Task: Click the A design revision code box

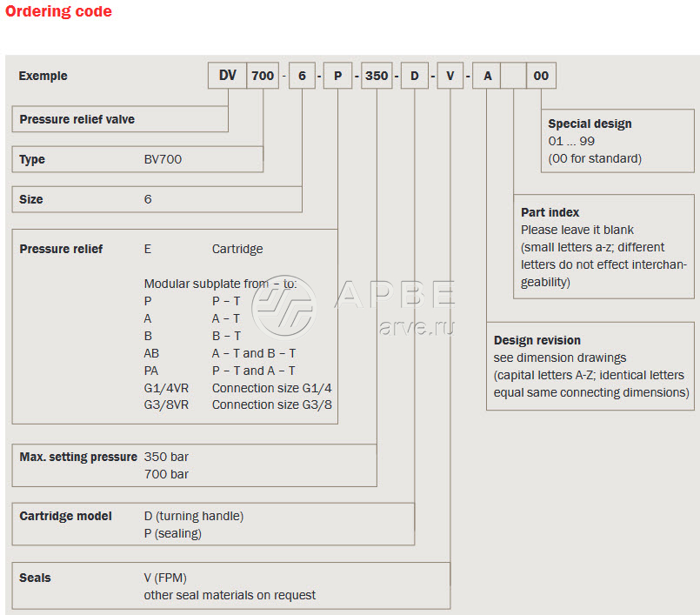Action: pyautogui.click(x=487, y=76)
